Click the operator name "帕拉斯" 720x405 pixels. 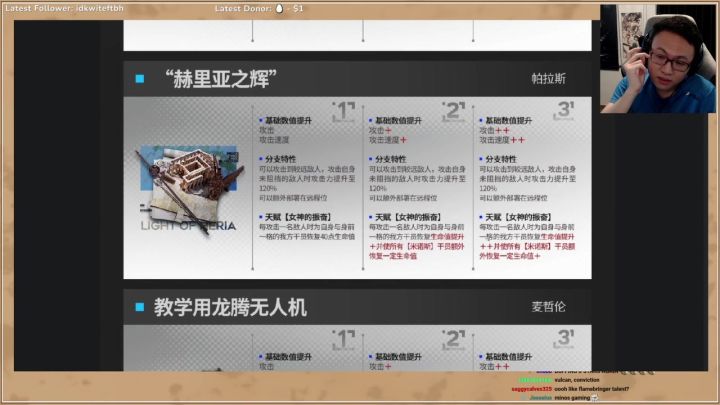[548, 79]
